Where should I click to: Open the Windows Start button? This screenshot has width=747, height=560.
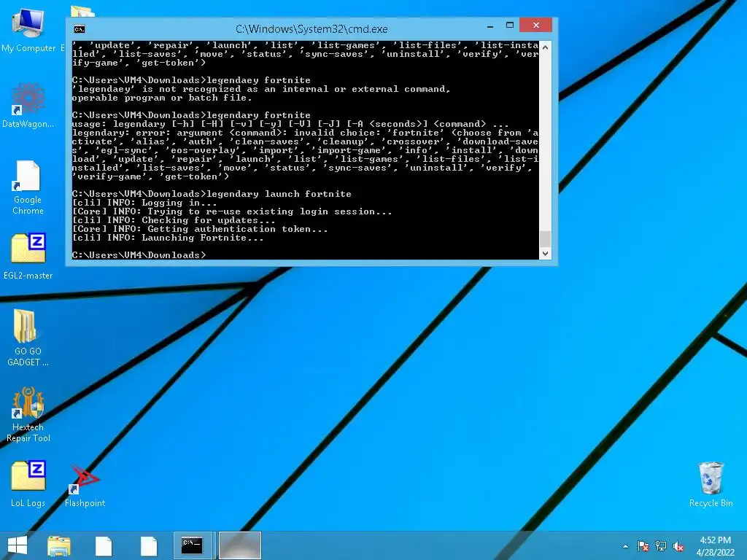tap(18, 545)
